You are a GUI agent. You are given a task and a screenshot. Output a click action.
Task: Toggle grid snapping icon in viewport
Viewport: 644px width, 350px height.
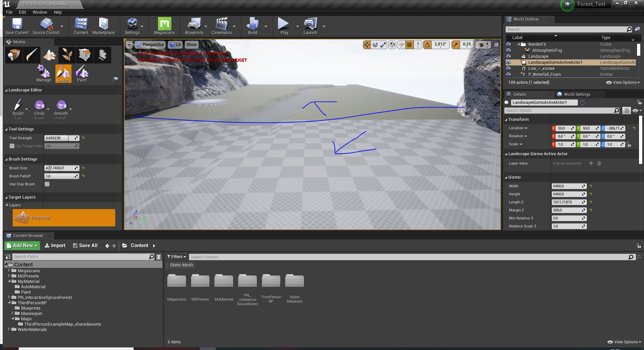click(x=409, y=44)
